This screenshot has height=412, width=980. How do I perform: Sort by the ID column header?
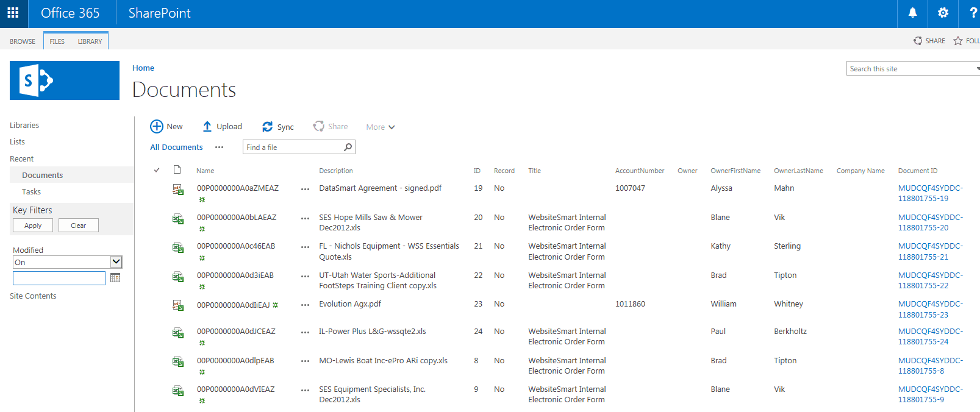click(477, 171)
